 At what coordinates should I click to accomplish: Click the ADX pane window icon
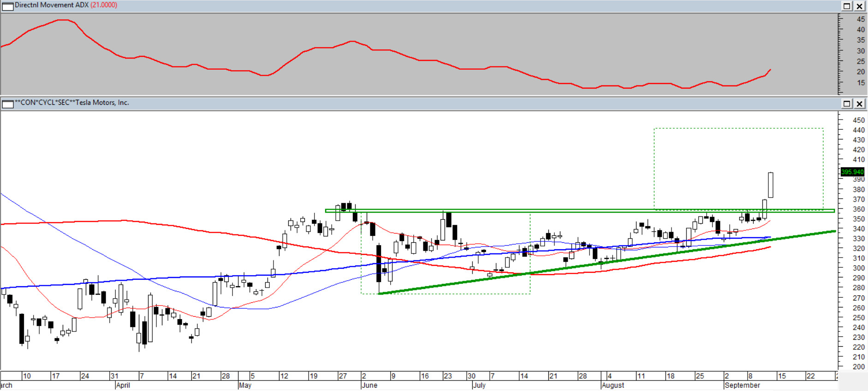click(x=8, y=6)
